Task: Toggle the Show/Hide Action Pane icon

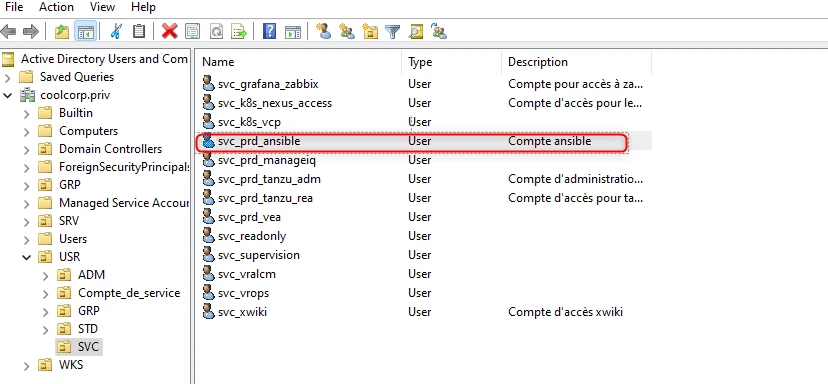Action: coord(293,32)
